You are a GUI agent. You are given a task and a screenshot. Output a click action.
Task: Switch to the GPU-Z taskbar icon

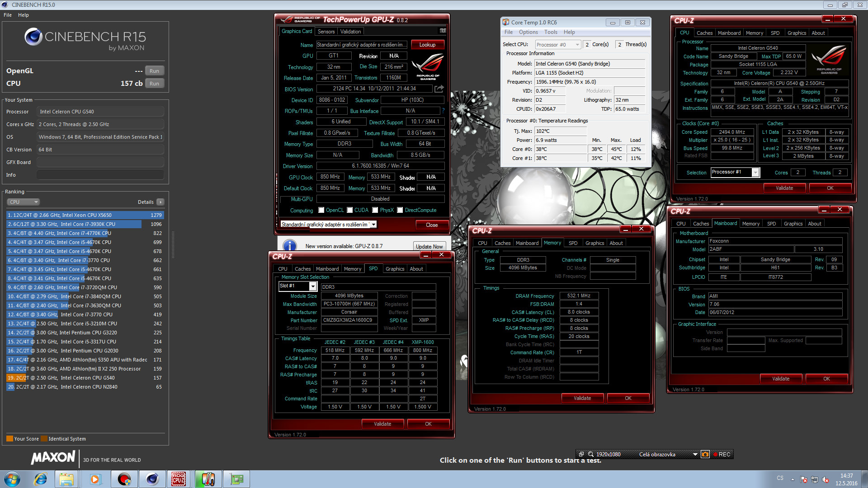click(236, 479)
